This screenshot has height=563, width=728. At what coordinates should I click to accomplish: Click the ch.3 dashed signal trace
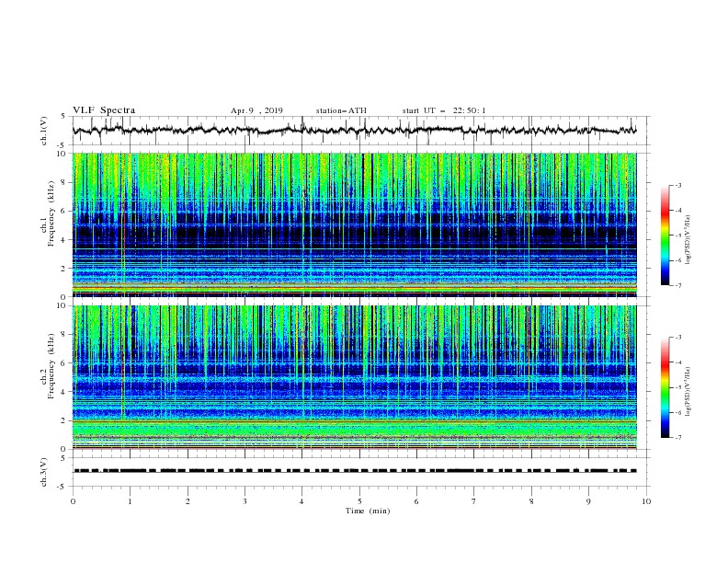coord(355,471)
